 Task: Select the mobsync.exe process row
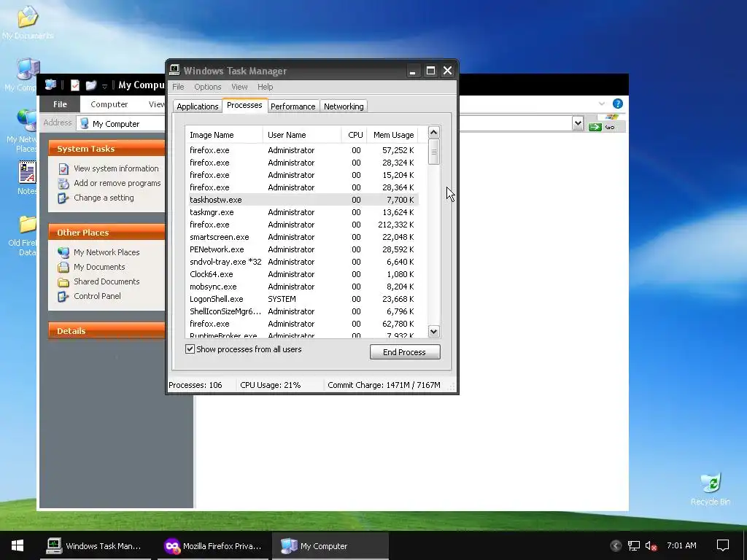coord(302,286)
